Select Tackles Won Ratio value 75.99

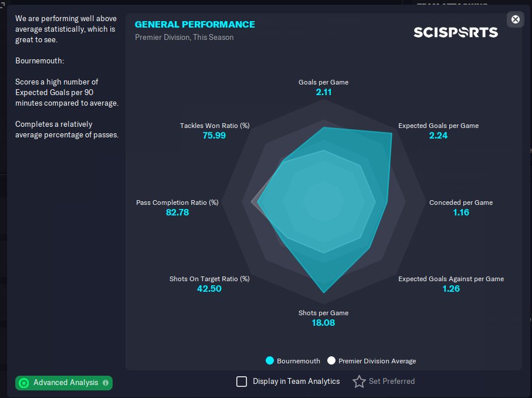pos(214,136)
